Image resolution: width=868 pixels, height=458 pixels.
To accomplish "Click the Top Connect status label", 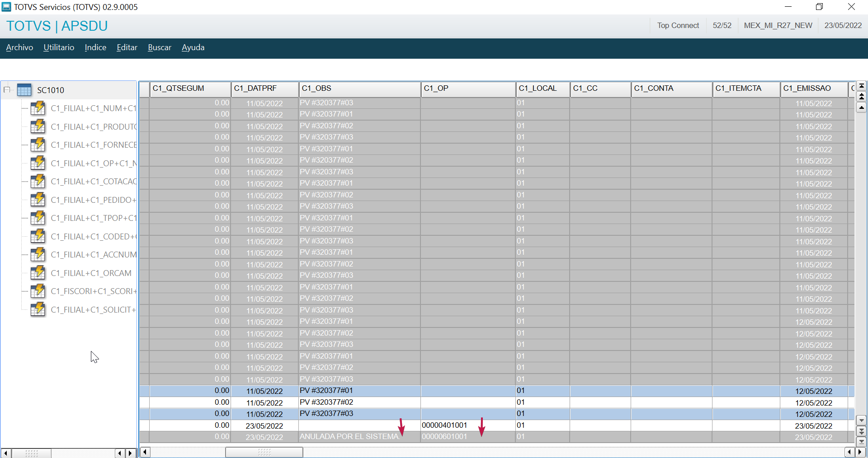I will (x=678, y=26).
